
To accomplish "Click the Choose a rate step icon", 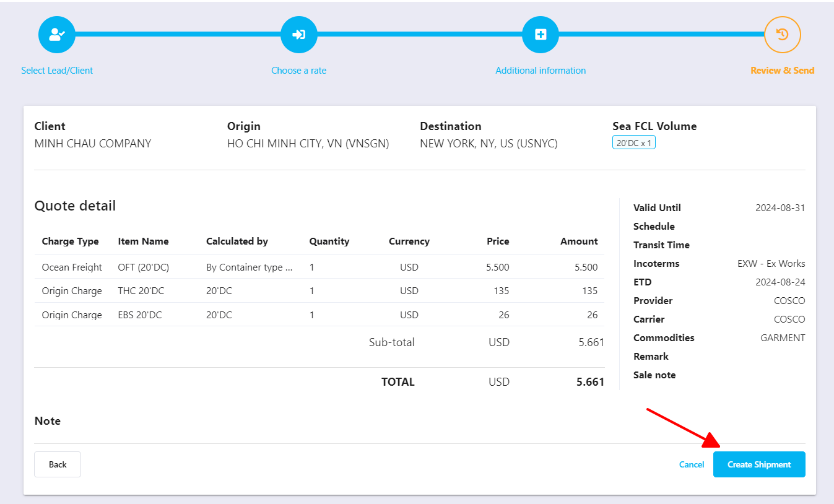I will 299,35.
